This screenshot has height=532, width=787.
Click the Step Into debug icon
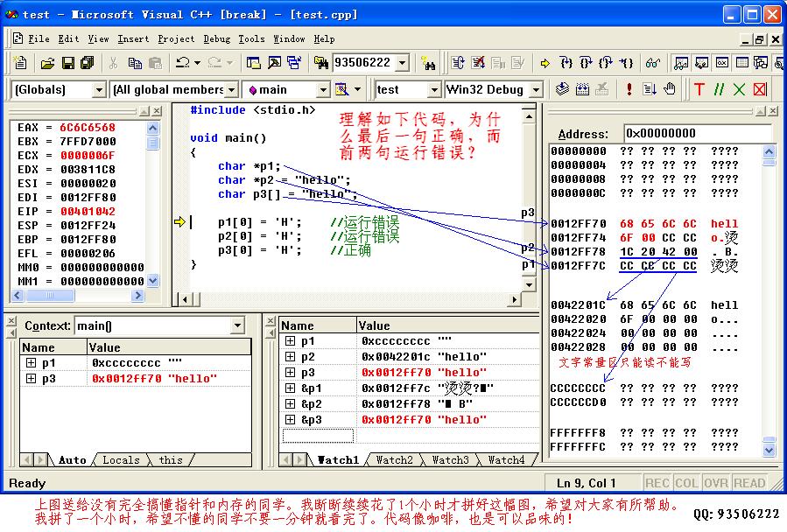tap(566, 63)
